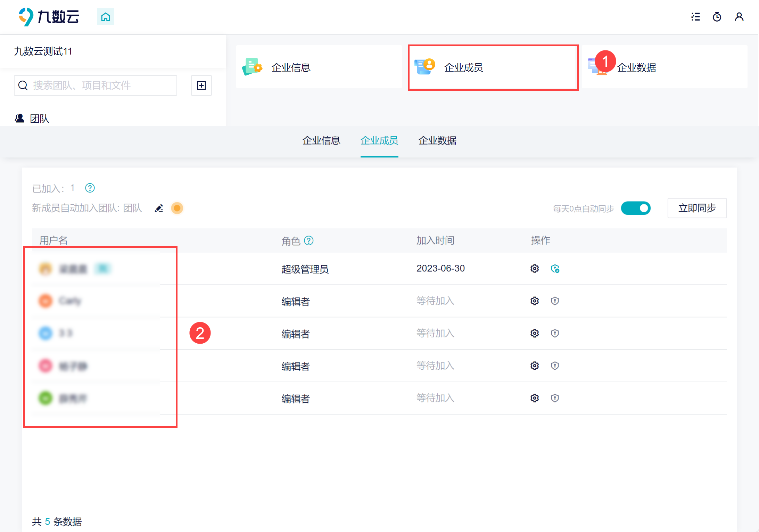Switch to the 企业数据 tab
The height and width of the screenshot is (532, 759).
point(437,140)
